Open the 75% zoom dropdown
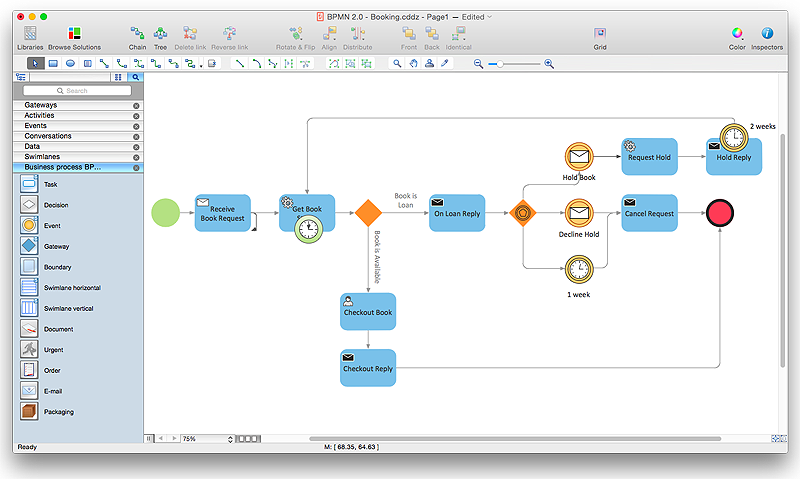 click(x=207, y=439)
